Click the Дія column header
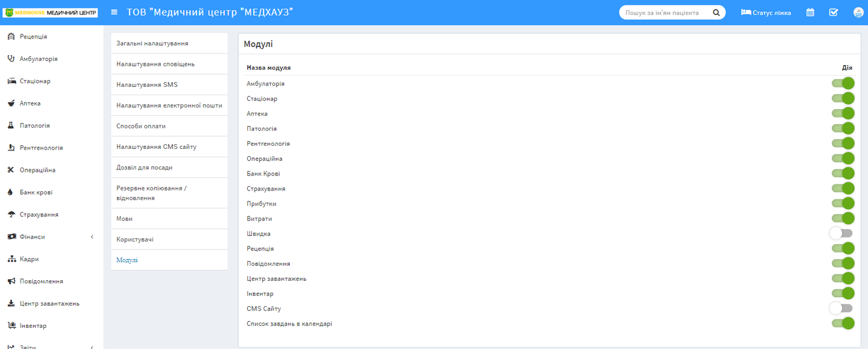 (x=847, y=68)
